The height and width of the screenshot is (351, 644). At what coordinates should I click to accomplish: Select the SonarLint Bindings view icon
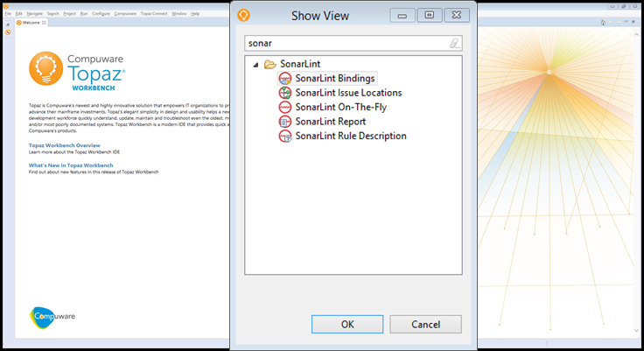(x=284, y=79)
